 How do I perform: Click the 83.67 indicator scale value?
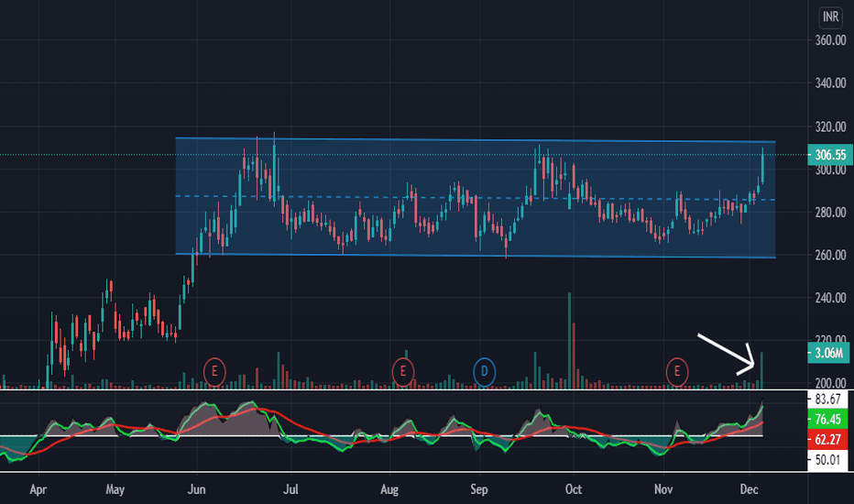(x=827, y=400)
